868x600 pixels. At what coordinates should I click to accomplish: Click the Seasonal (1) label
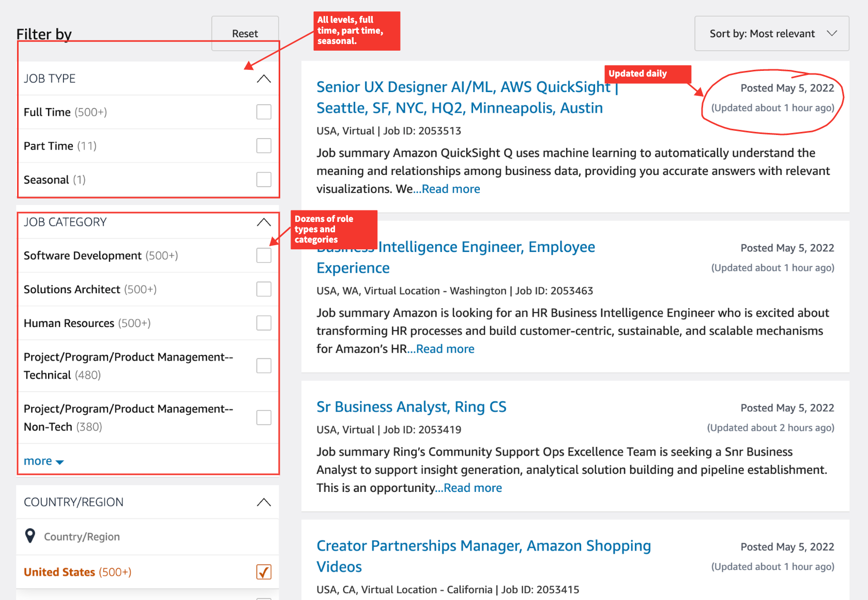tap(55, 179)
